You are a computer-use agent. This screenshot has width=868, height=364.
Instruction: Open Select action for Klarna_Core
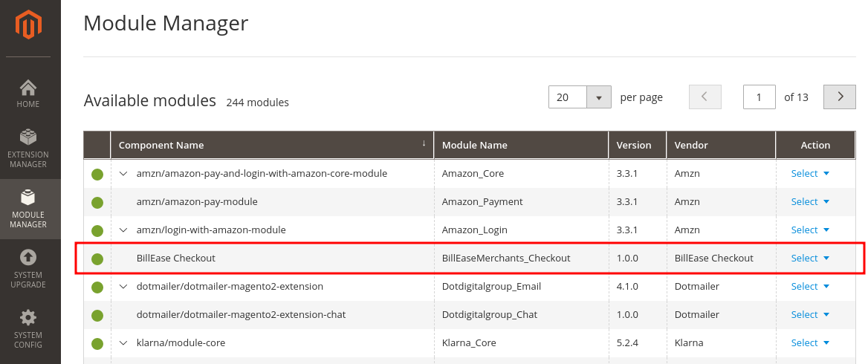point(811,342)
